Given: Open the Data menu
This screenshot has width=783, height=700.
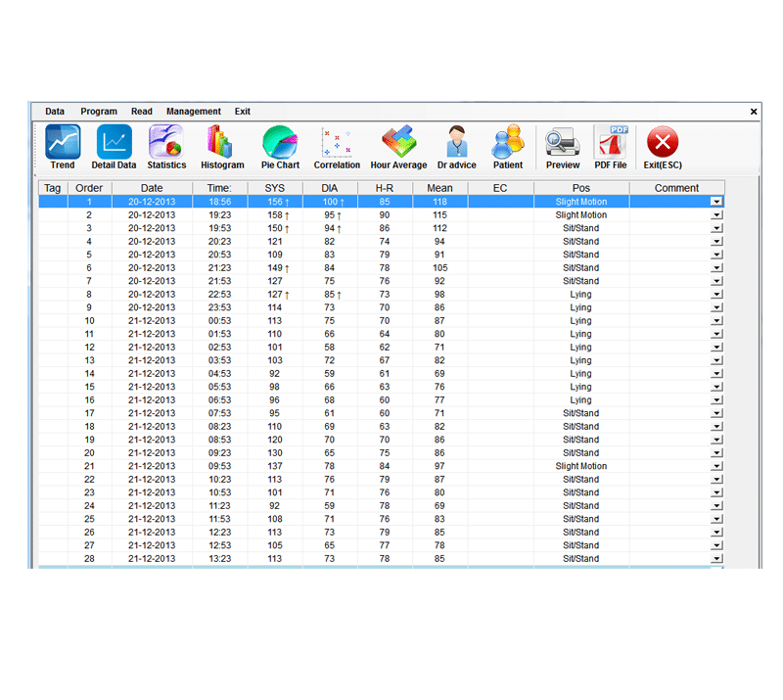Looking at the screenshot, I should [55, 112].
